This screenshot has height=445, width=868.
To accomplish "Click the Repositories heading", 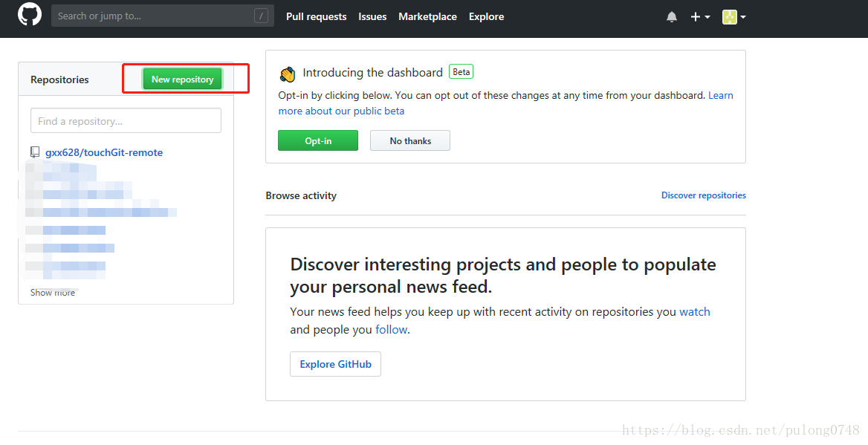I will (59, 79).
